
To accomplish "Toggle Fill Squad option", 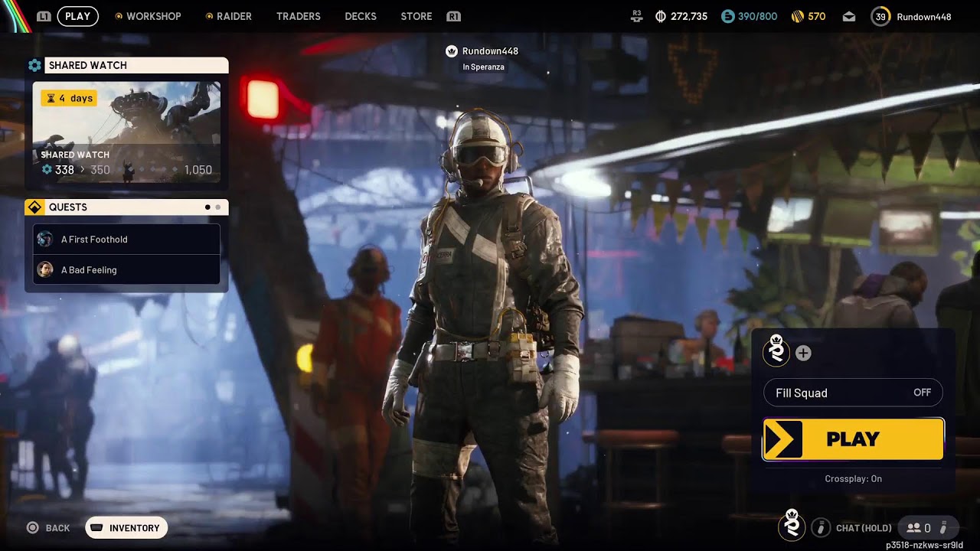I will tap(853, 393).
